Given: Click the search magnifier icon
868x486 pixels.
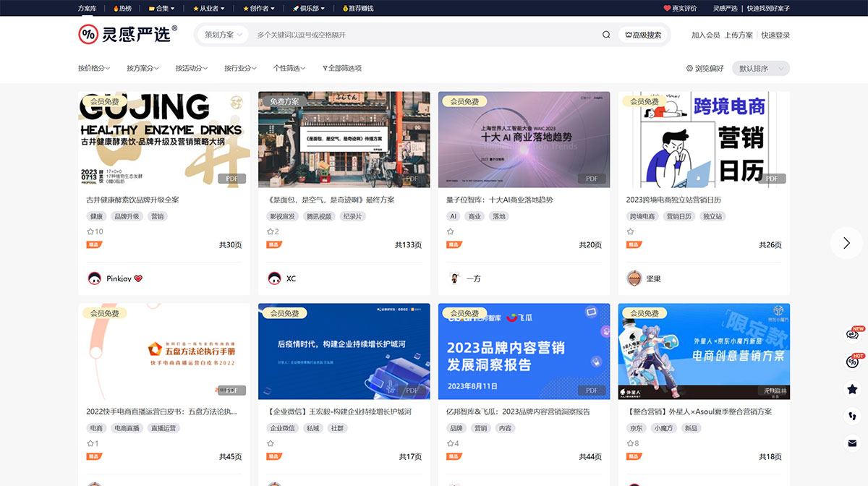Looking at the screenshot, I should click(x=606, y=34).
